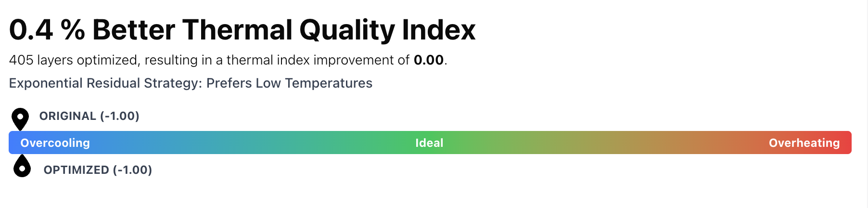Click the word "Better" in the heading
Screen dimensions: 868x208
133,30
